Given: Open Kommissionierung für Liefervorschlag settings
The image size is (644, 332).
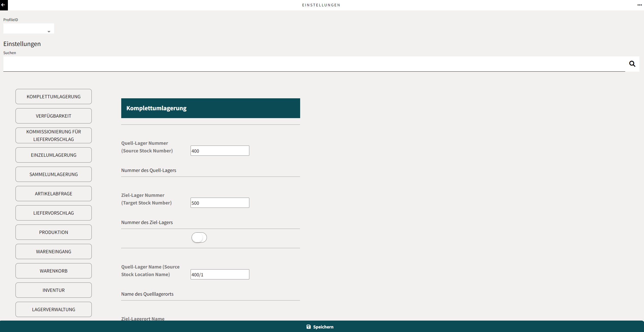Looking at the screenshot, I should click(54, 135).
